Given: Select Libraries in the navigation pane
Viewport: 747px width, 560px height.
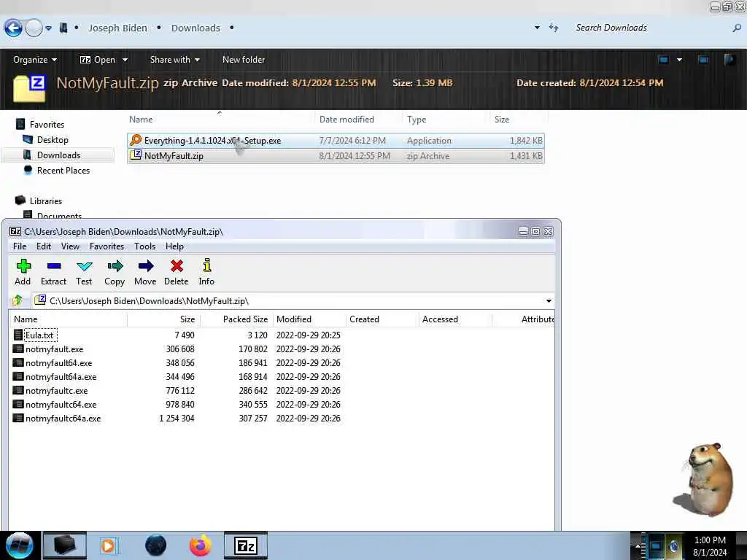Looking at the screenshot, I should click(x=46, y=201).
